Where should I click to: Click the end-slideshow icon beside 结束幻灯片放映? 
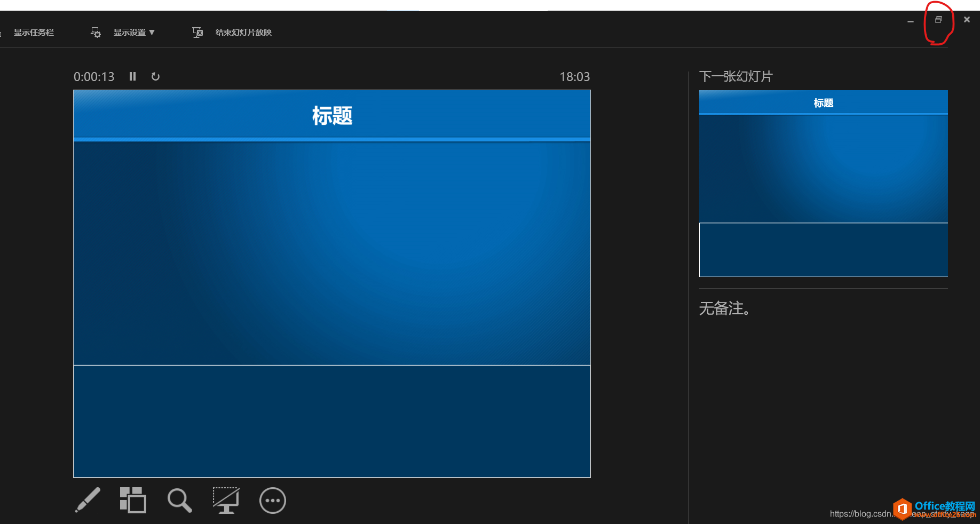[197, 32]
